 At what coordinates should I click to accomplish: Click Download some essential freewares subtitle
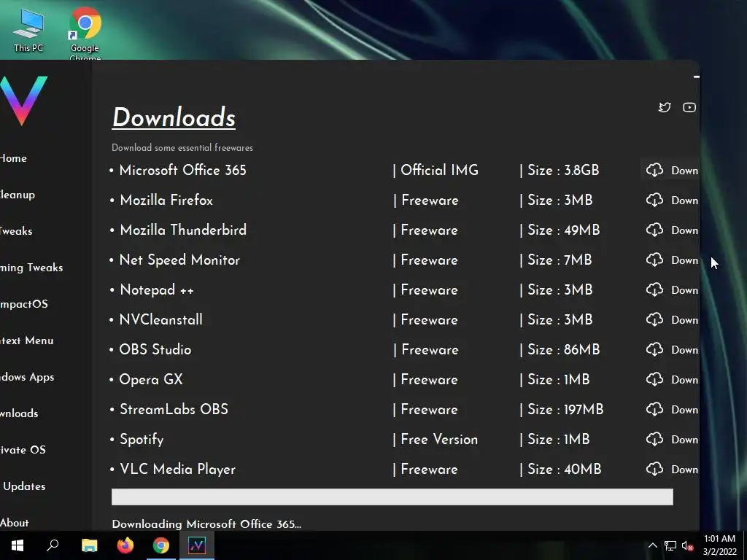[x=182, y=147]
